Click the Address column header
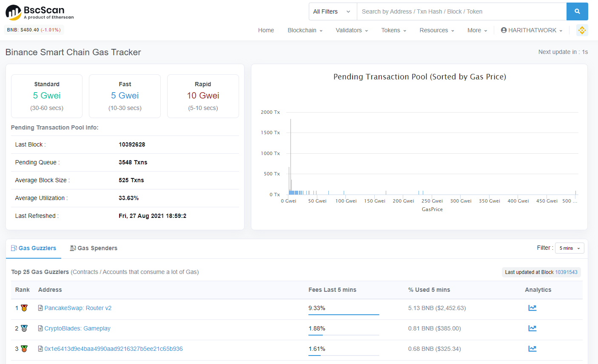Screen dimensions: 598x364 [x=50, y=290]
